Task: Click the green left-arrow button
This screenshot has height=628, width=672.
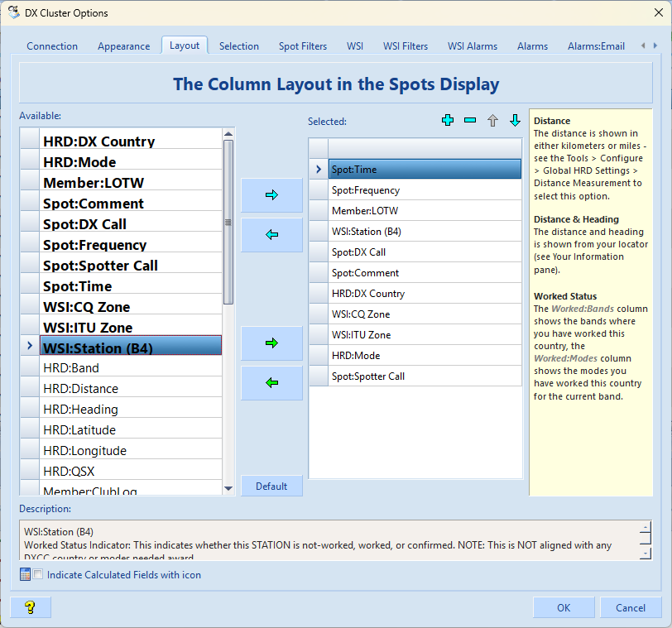Action: coord(271,383)
